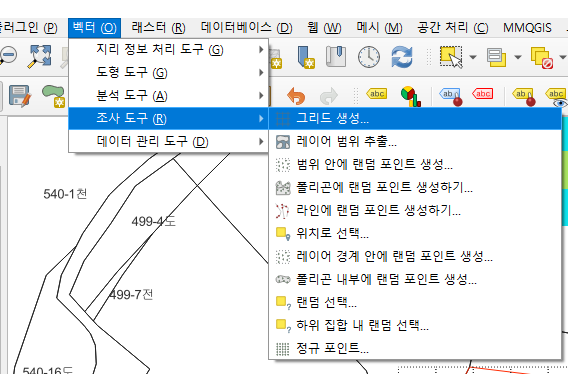Expand 분석 도구 (A) submenu

point(168,96)
